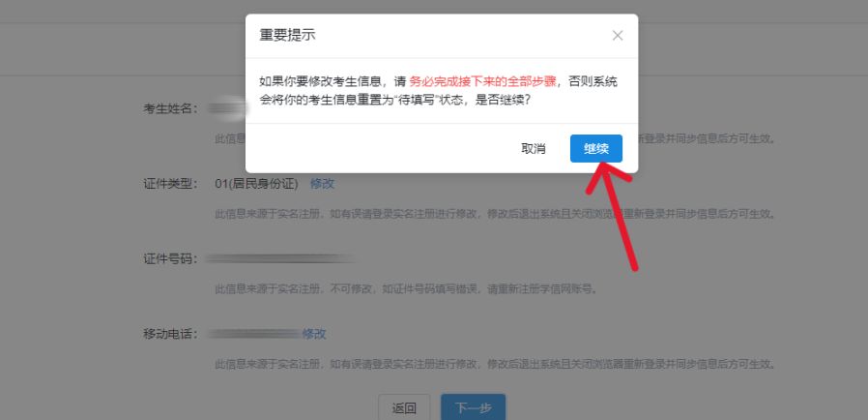
Task: Confirm by clicking the blue 继续 button
Action: (x=595, y=148)
